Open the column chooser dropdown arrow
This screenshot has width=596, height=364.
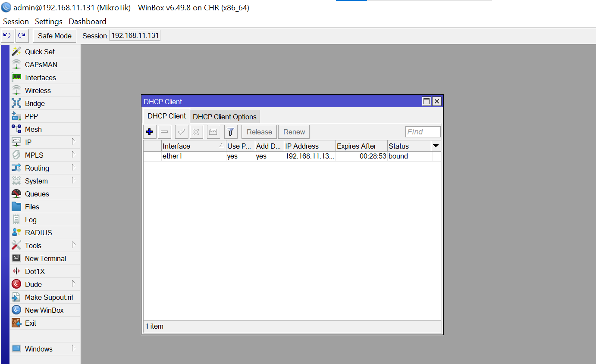click(436, 146)
